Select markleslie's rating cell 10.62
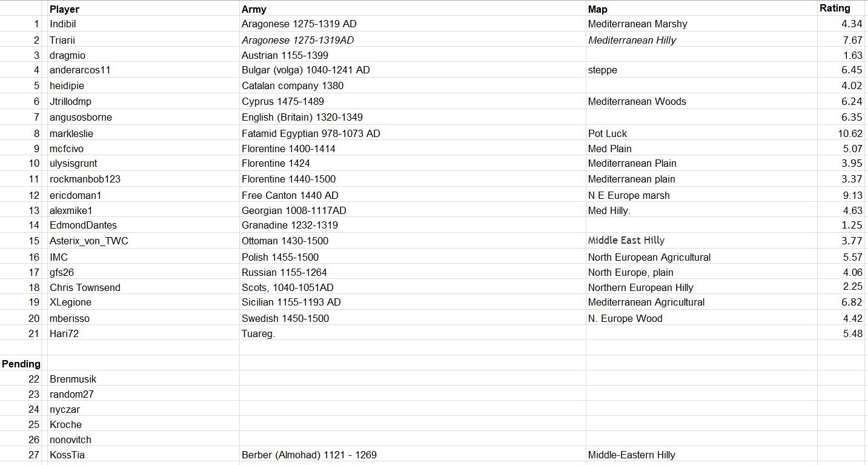The image size is (868, 465). 841,133
